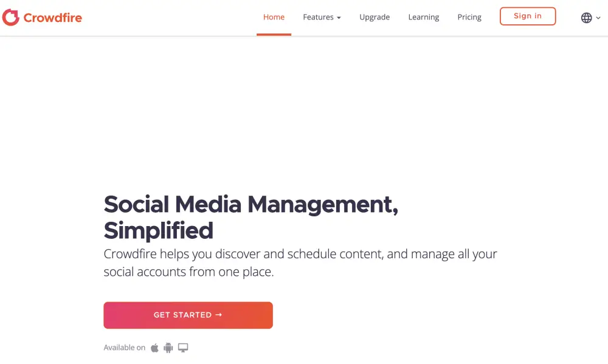
Task: Select the Home tab
Action: coord(274,17)
